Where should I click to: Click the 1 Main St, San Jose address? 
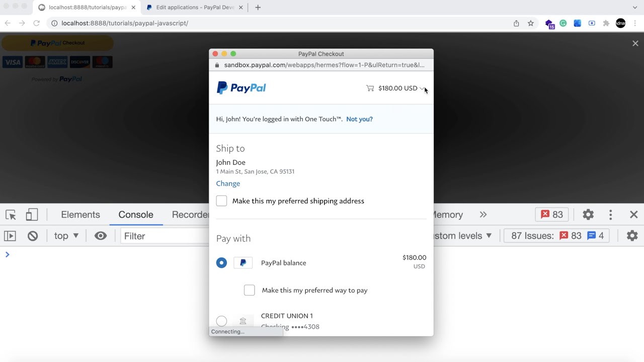tap(255, 171)
